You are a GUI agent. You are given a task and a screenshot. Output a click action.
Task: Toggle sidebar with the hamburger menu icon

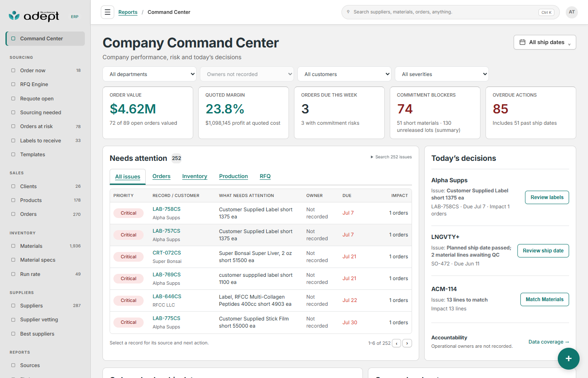click(x=108, y=12)
